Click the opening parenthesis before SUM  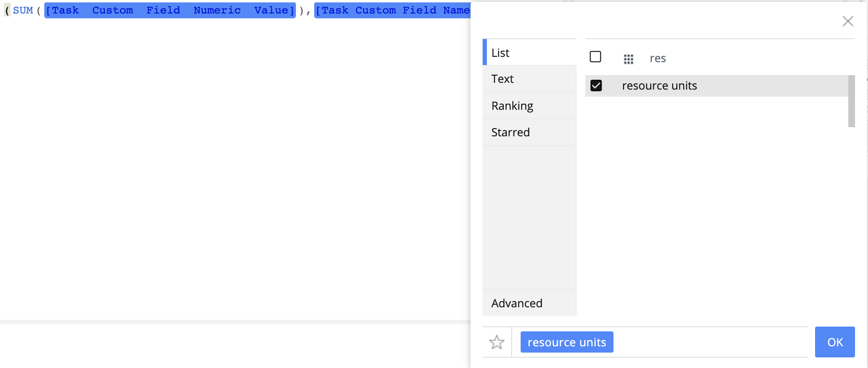pyautogui.click(x=7, y=10)
